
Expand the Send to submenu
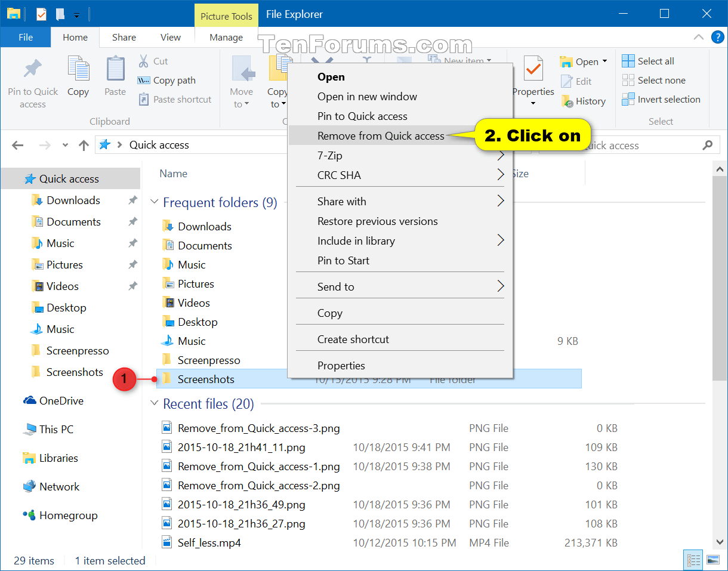[x=400, y=287]
